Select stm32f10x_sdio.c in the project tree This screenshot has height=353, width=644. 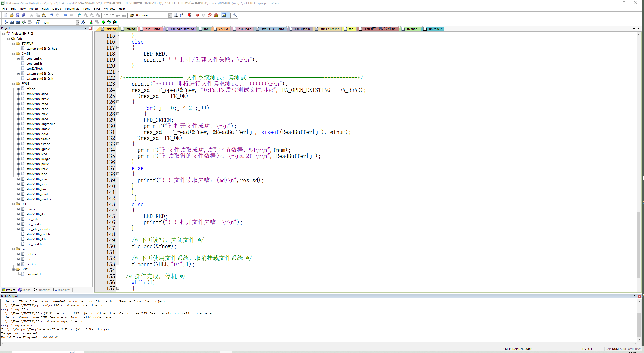[x=38, y=179]
